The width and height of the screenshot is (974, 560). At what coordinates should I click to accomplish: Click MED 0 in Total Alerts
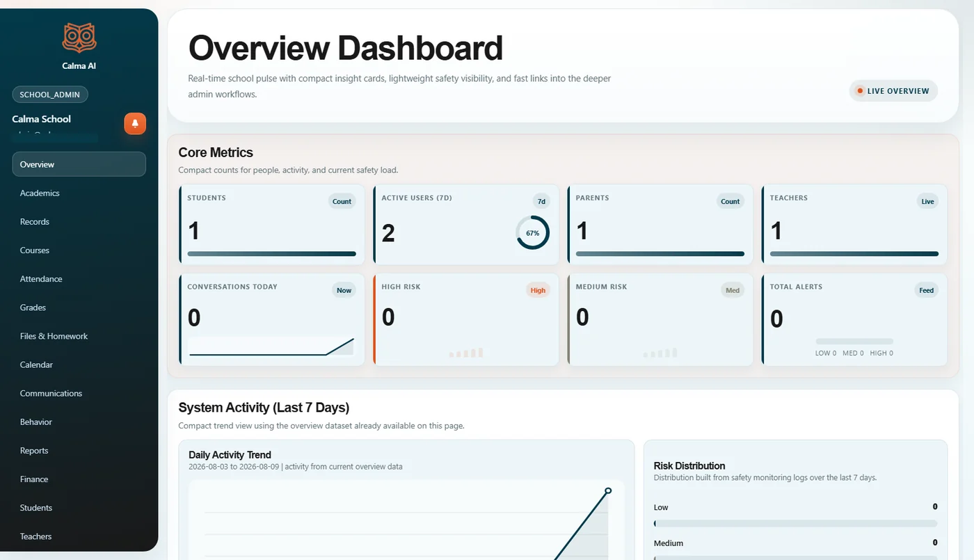(x=853, y=353)
